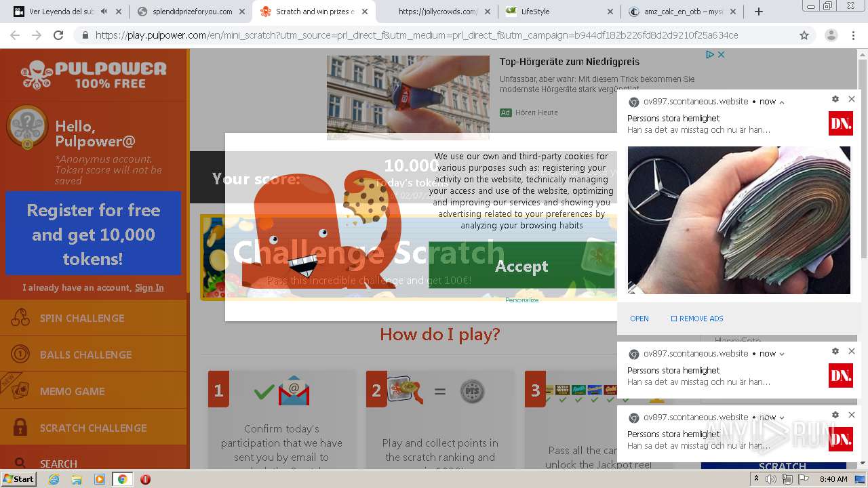Click the browser back arrow
This screenshot has height=488, width=868.
(x=15, y=35)
